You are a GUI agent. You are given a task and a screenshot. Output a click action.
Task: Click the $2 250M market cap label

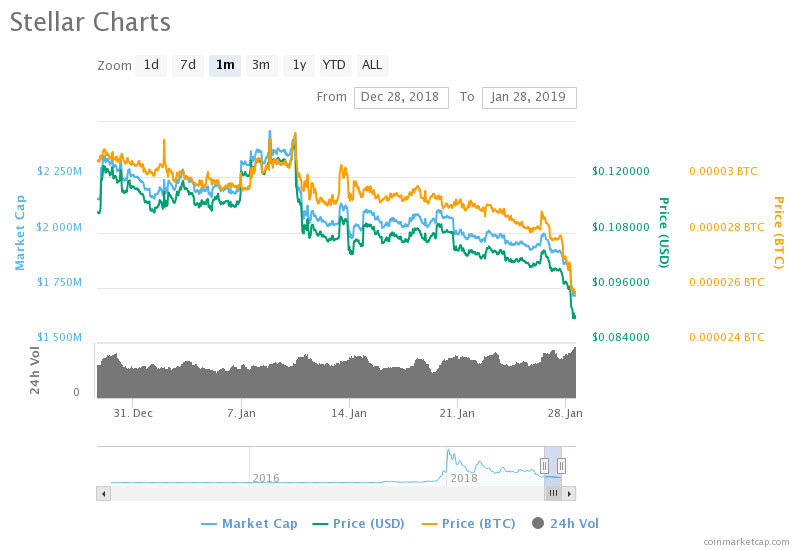[59, 171]
